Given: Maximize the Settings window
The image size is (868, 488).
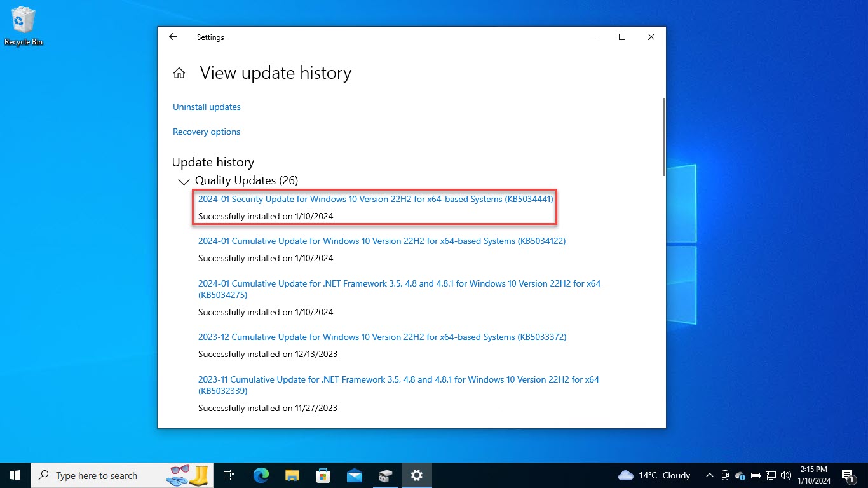Looking at the screenshot, I should coord(622,37).
